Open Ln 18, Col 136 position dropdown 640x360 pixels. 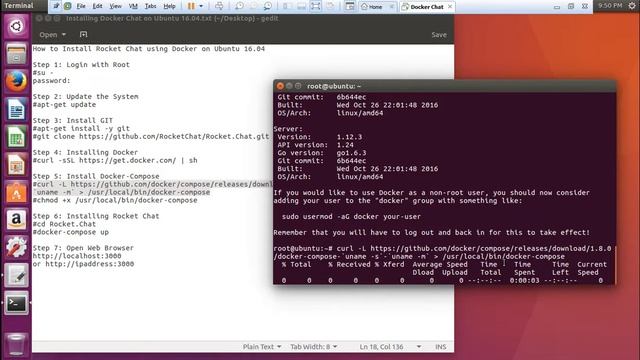point(390,347)
